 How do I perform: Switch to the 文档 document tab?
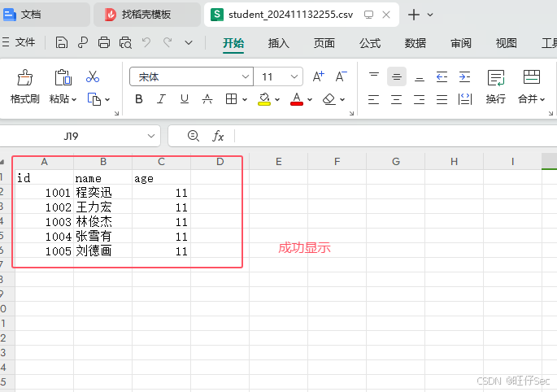point(45,15)
